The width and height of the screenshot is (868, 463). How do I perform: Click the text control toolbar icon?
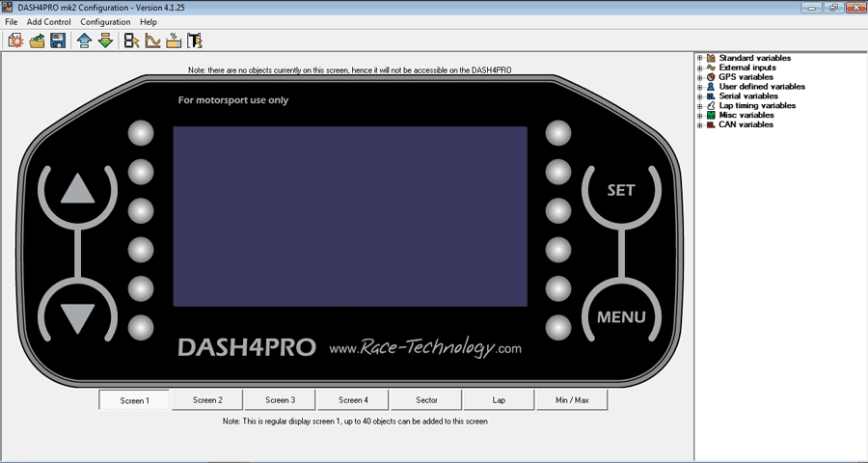pyautogui.click(x=195, y=41)
